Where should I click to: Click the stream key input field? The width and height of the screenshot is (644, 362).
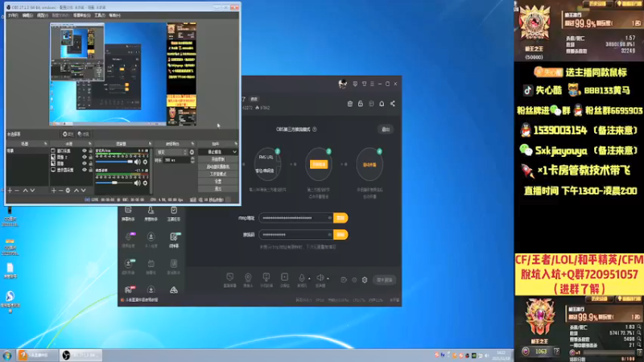point(296,235)
